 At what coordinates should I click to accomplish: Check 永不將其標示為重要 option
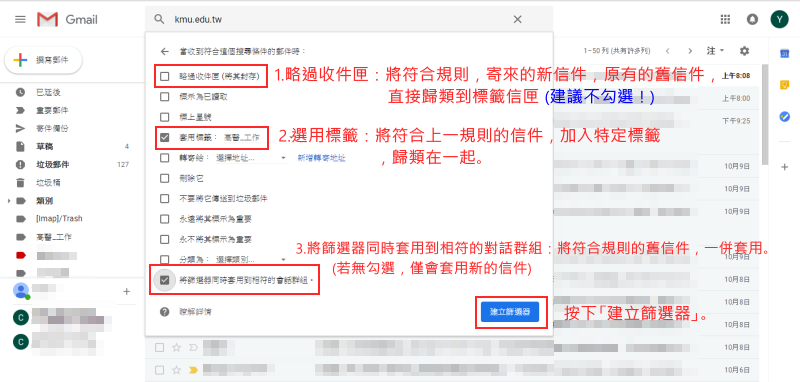164,239
